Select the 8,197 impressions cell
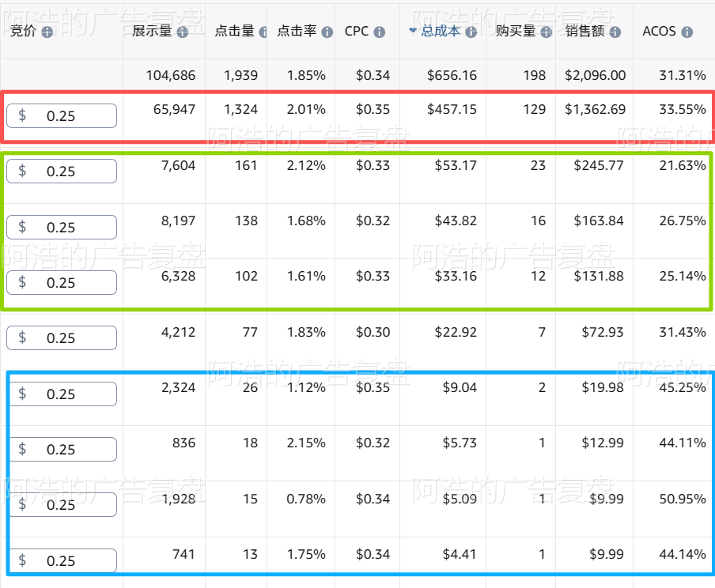The image size is (715, 588). click(x=178, y=221)
